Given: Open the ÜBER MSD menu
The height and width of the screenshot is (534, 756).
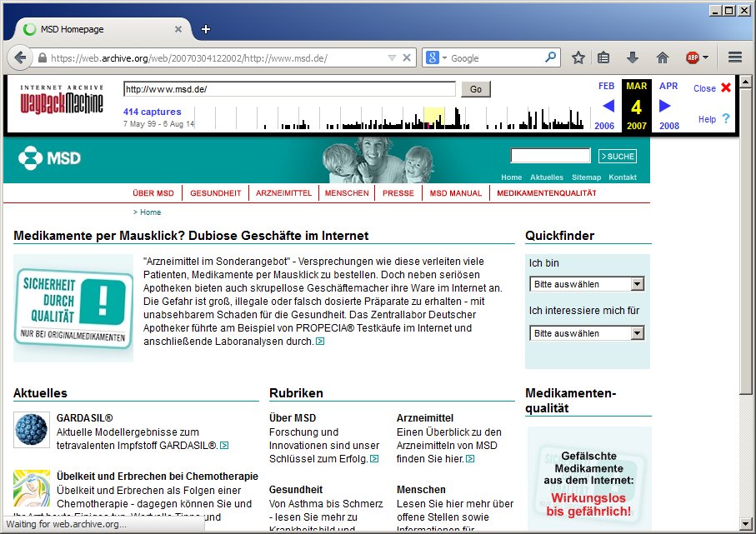Looking at the screenshot, I should click(x=153, y=193).
